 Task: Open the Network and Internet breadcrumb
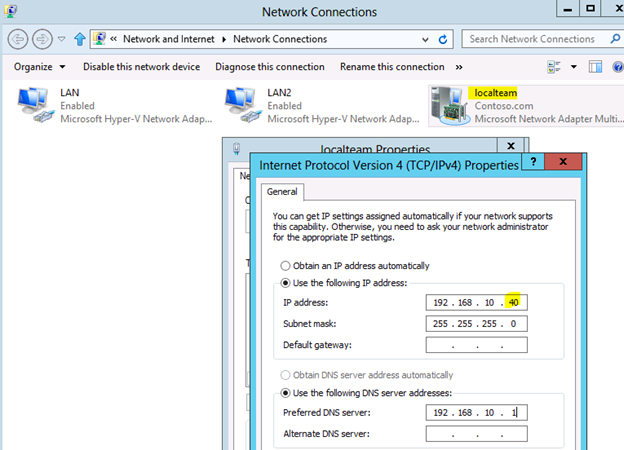pyautogui.click(x=168, y=39)
